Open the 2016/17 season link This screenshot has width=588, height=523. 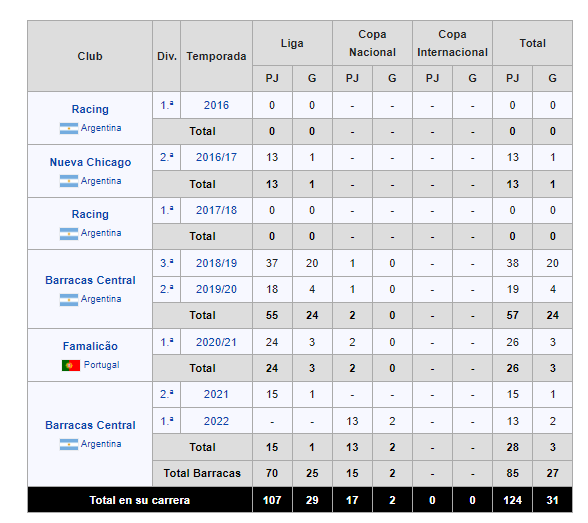(216, 157)
